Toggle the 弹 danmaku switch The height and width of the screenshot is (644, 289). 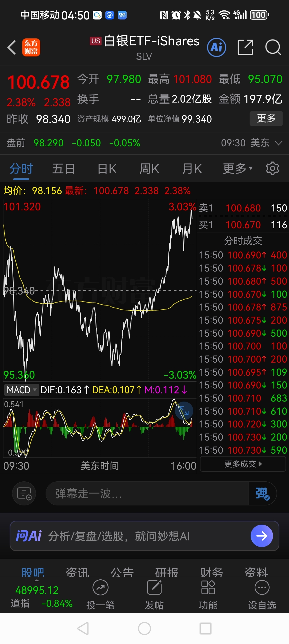[263, 493]
